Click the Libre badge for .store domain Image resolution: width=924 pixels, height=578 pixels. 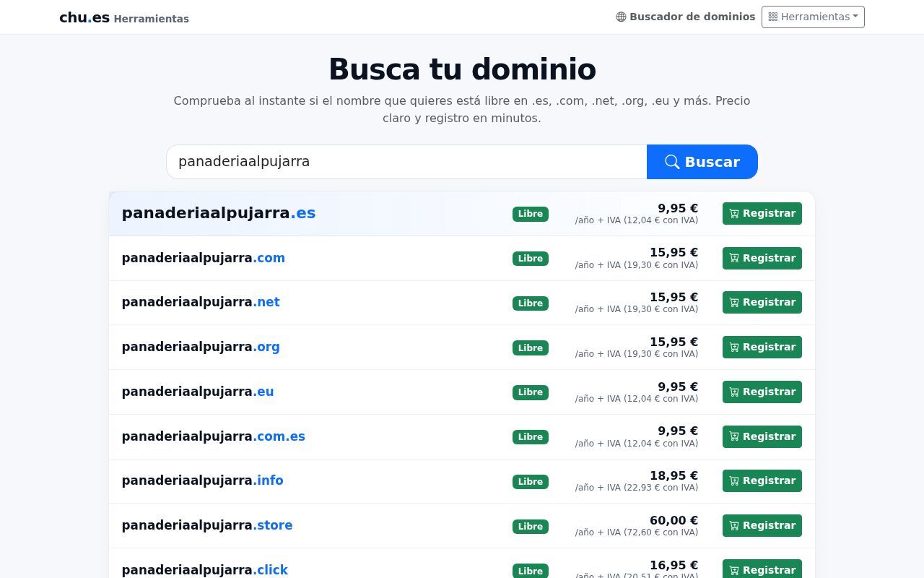tap(531, 527)
